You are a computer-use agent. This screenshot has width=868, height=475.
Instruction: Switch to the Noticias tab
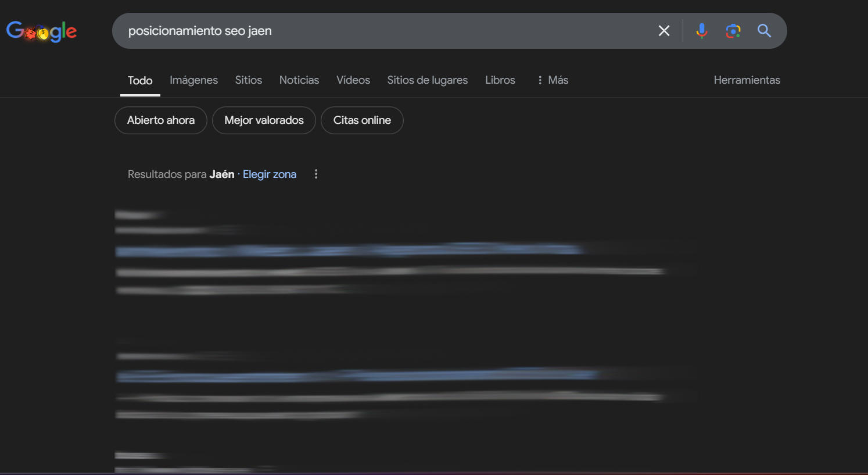coord(299,80)
